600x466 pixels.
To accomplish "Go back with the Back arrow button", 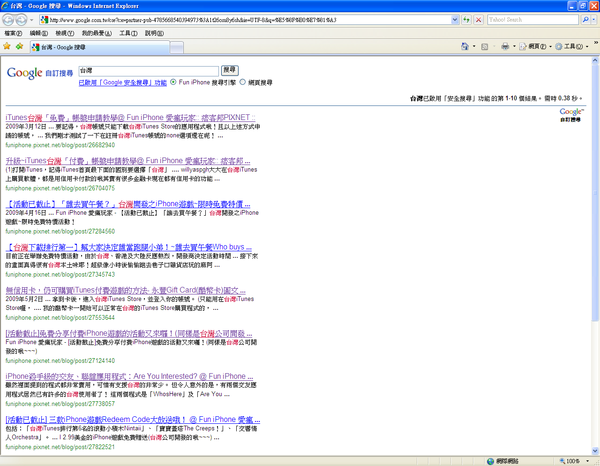I will click(8, 20).
